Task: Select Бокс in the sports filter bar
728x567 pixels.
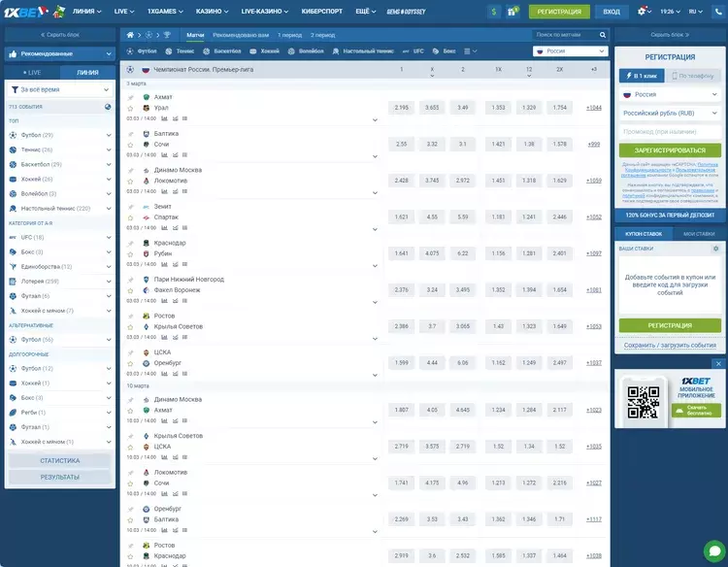Action: tap(444, 51)
